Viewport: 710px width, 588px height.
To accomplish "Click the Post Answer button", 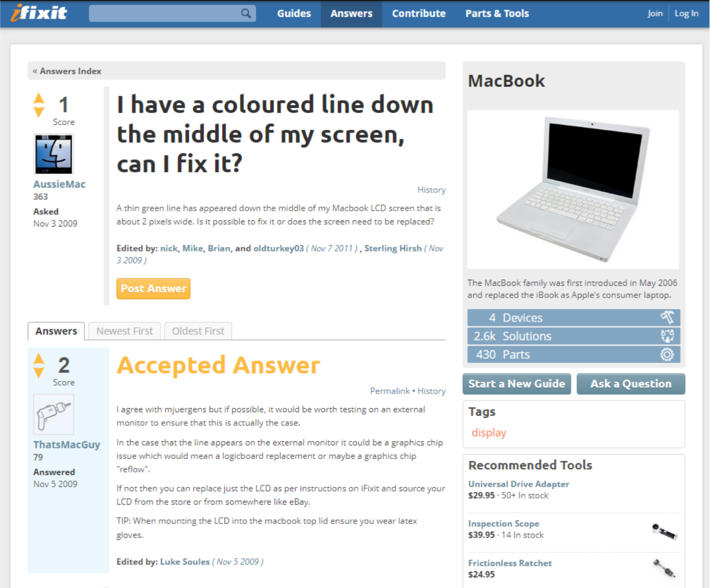I will [153, 288].
